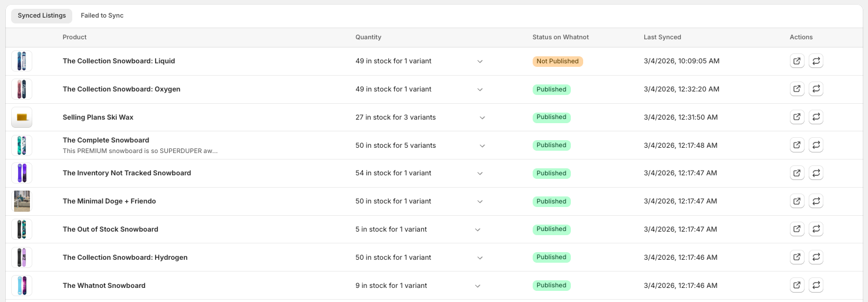
Task: Resync The Out of Stock Snowboard
Action: [x=816, y=229]
